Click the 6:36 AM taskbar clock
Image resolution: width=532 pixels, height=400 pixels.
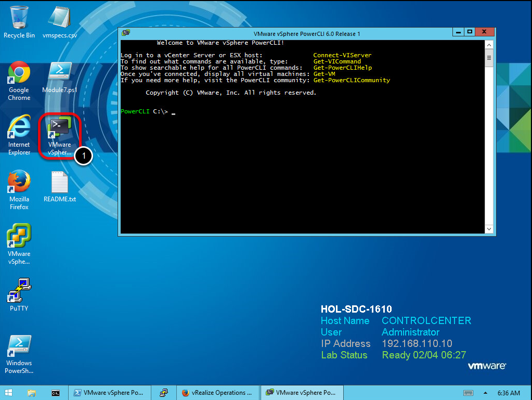tap(509, 393)
